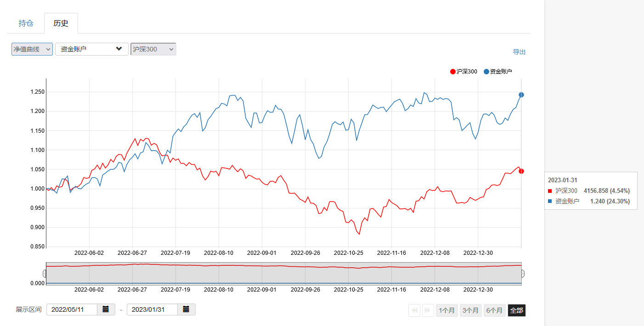This screenshot has height=326, width=644.
Task: Open the start date calendar picker icon
Action: point(106,309)
